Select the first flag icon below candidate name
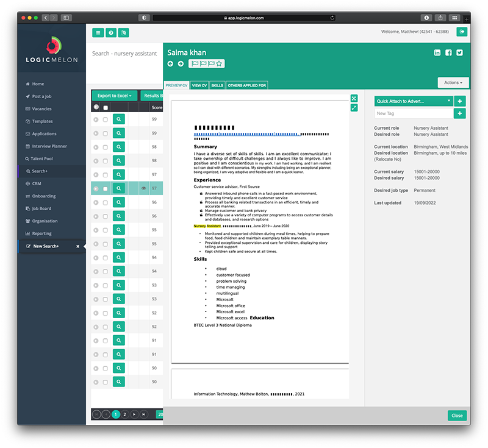 195,63
